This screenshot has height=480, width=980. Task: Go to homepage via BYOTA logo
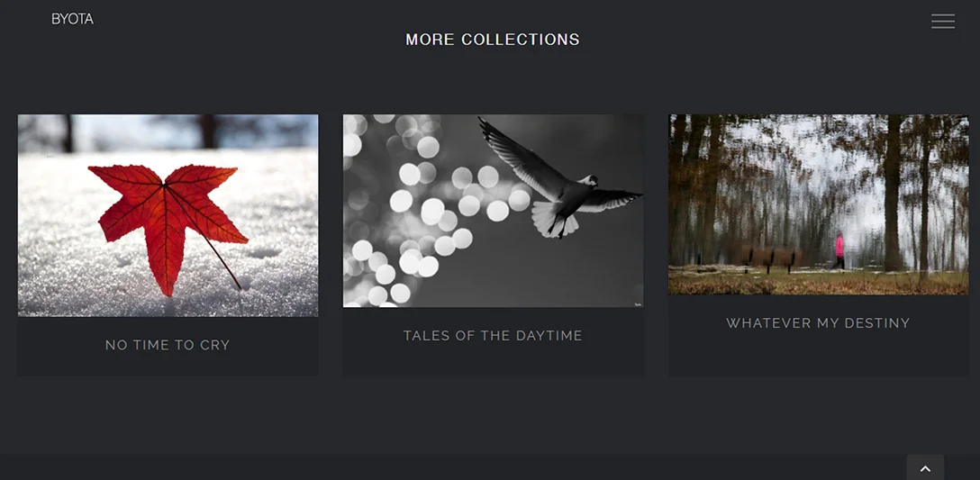click(72, 20)
